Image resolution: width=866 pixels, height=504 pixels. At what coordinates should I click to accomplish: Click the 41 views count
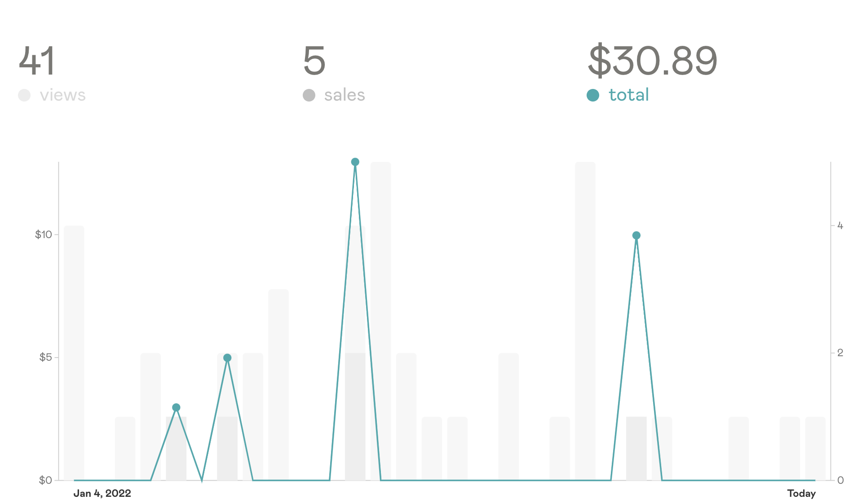(37, 61)
